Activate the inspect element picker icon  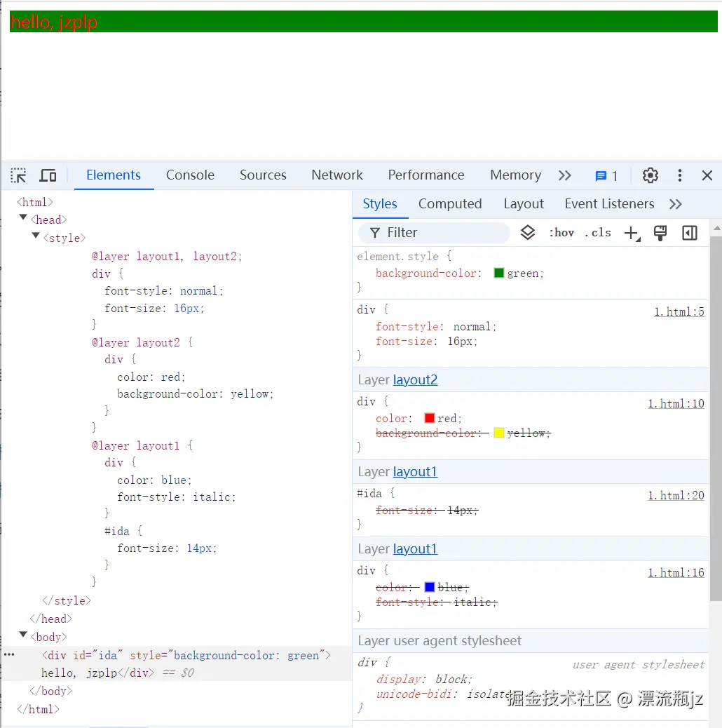(18, 175)
